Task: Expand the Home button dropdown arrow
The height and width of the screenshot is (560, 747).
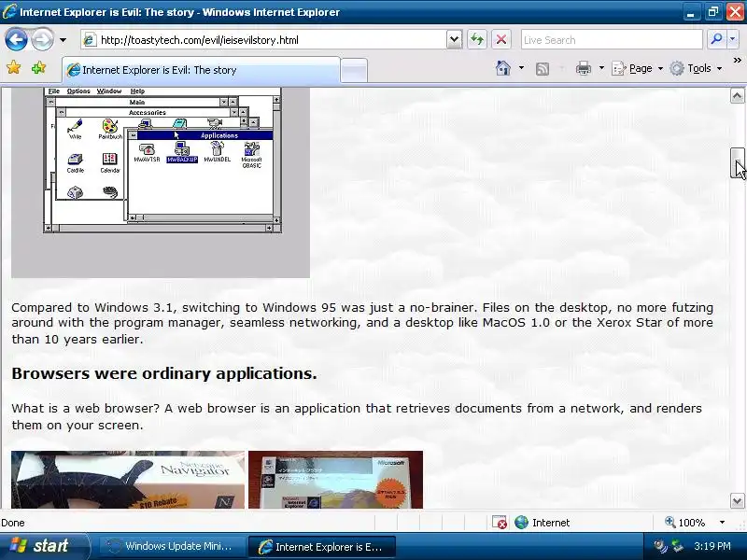Action: click(521, 68)
